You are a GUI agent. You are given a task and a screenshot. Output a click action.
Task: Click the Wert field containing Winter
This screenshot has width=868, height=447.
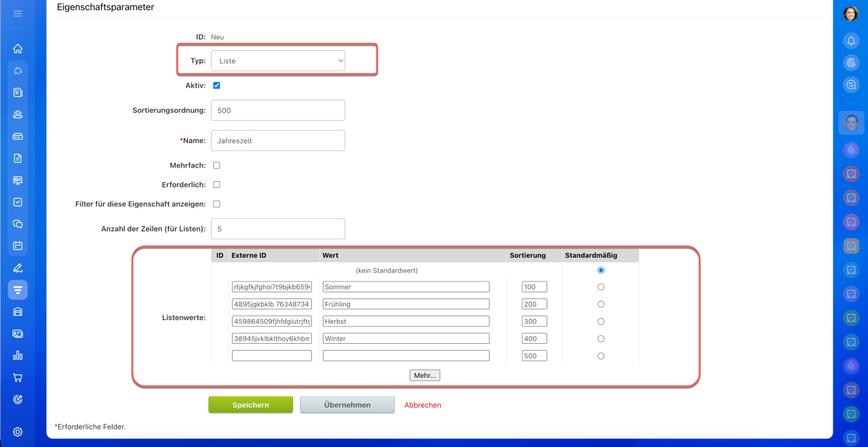406,338
